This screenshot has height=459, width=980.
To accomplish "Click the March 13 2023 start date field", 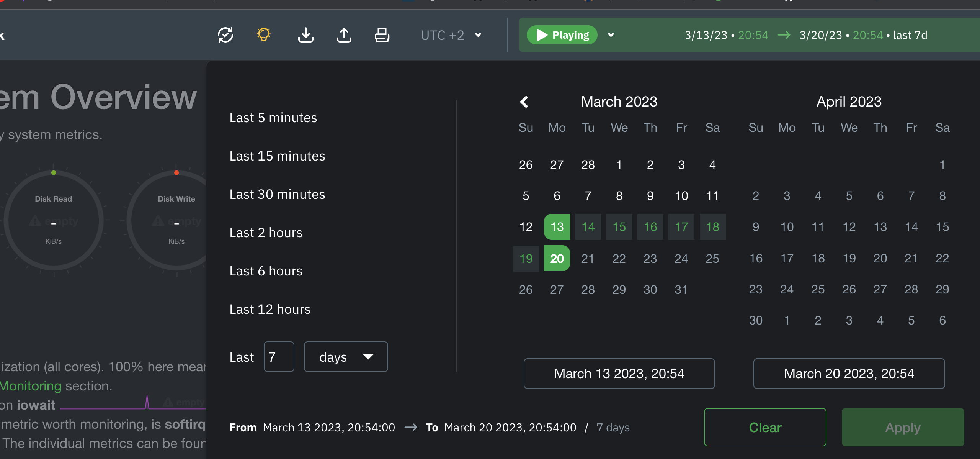I will (619, 374).
